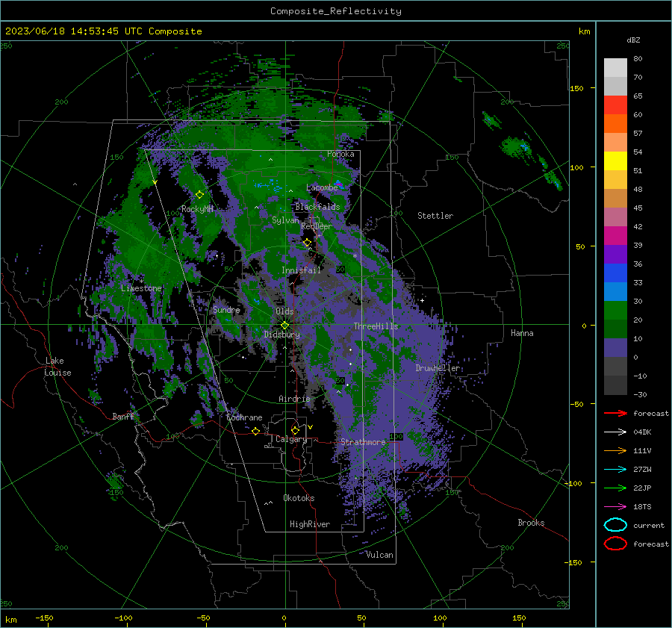Viewport: 672px width, 628px height.
Task: Click the HighRiver label
Action: click(x=310, y=524)
